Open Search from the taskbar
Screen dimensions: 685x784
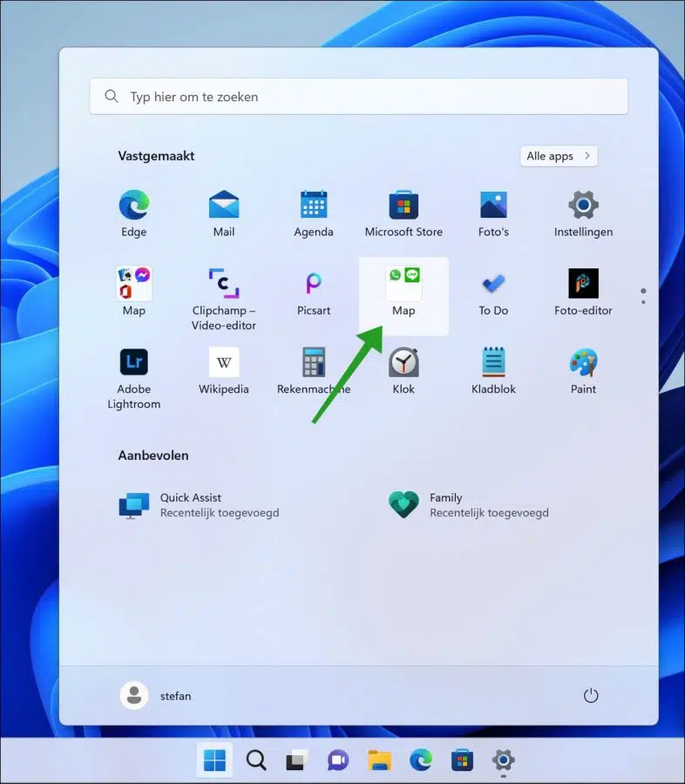click(x=256, y=760)
